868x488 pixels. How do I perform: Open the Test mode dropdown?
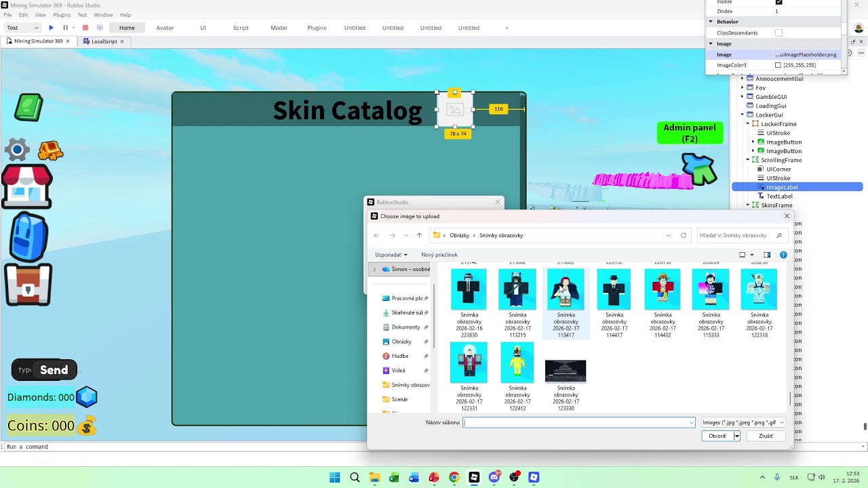pos(22,28)
